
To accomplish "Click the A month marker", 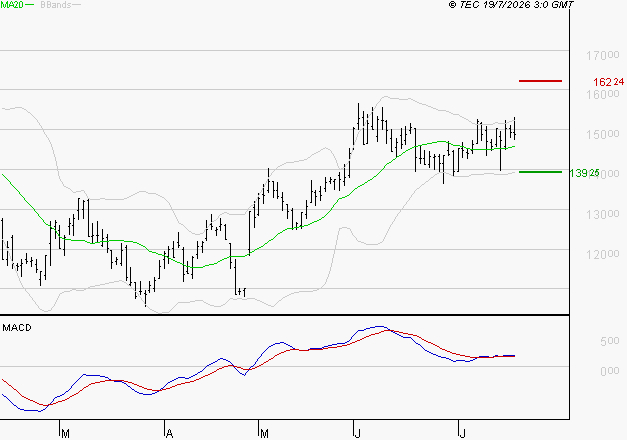I will pos(170,434).
